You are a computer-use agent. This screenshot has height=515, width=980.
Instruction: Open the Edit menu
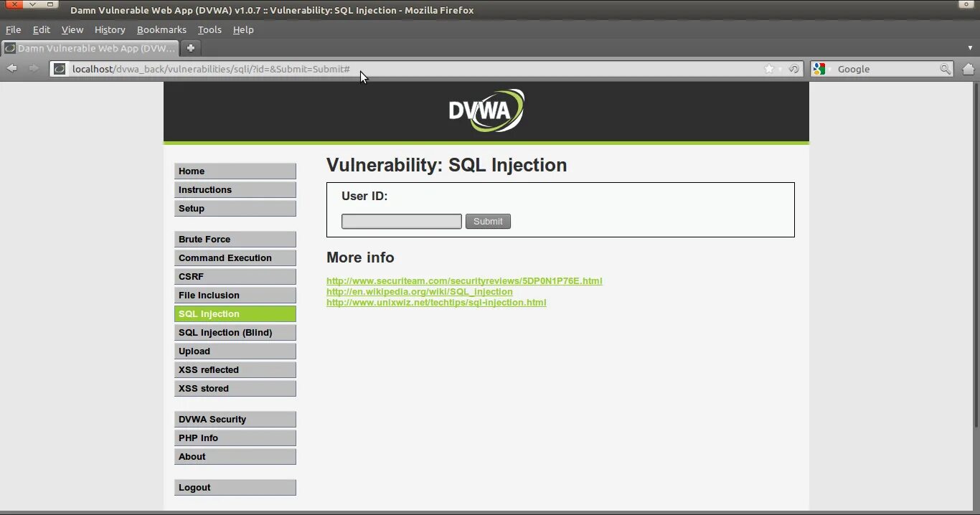42,29
